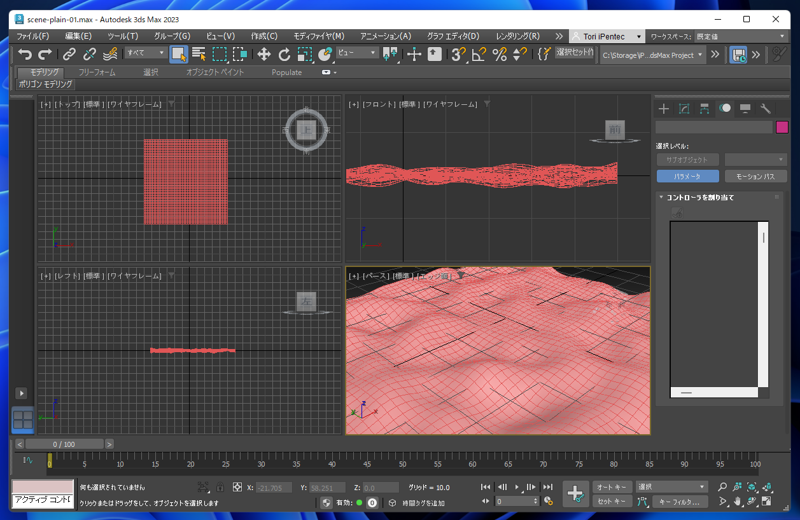Toggle Window/Crossing selection mode
The height and width of the screenshot is (520, 800).
tap(240, 54)
